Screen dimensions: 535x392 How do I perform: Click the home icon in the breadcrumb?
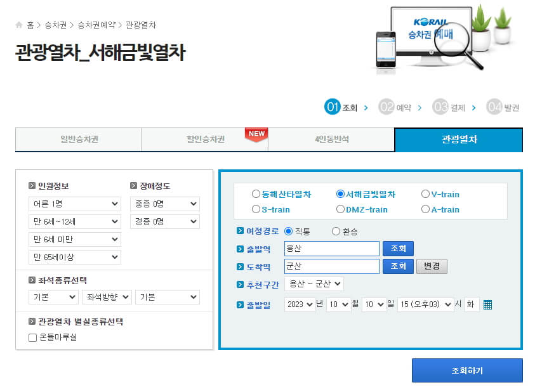(18, 25)
